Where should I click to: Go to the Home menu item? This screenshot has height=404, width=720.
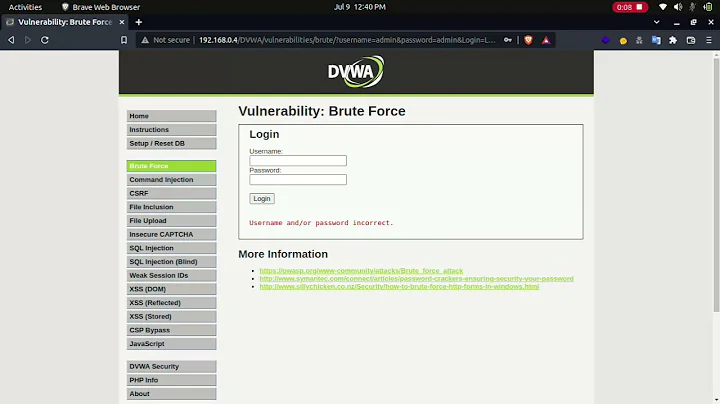point(171,116)
